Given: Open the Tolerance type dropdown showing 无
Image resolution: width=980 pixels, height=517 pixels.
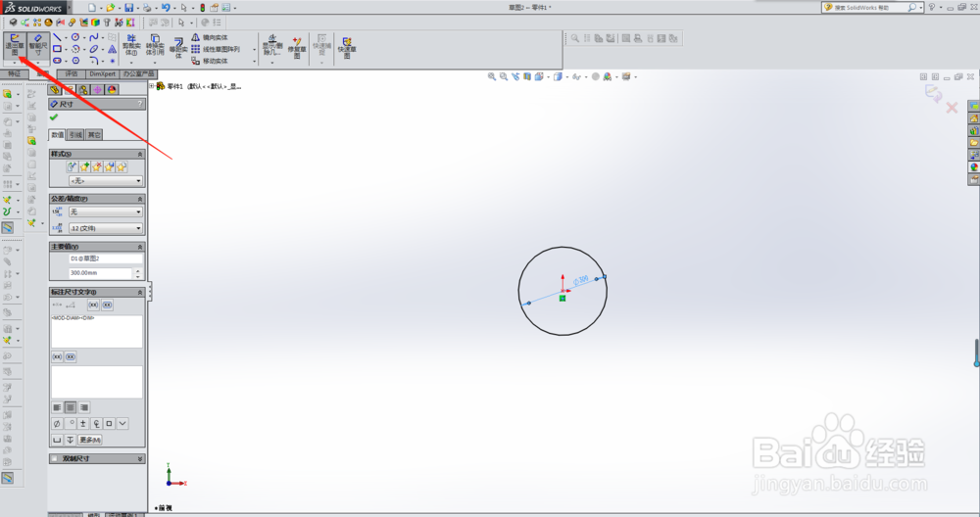Looking at the screenshot, I should coord(106,212).
